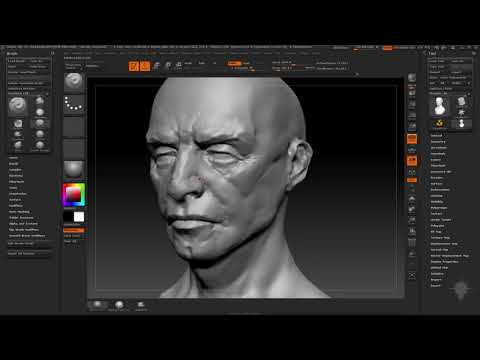Click the BPR render icon atop right shelf
The image size is (480, 360).
point(412,78)
